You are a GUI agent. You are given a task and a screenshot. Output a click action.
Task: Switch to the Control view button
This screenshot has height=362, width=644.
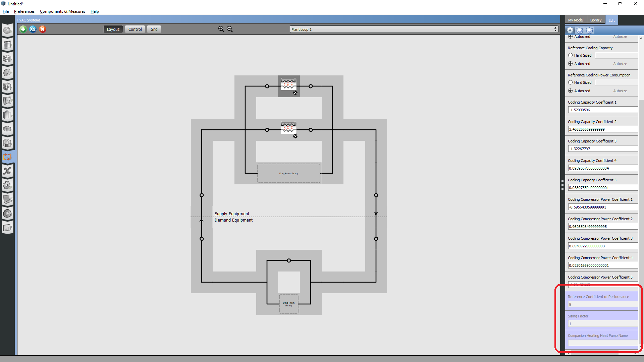pyautogui.click(x=135, y=29)
